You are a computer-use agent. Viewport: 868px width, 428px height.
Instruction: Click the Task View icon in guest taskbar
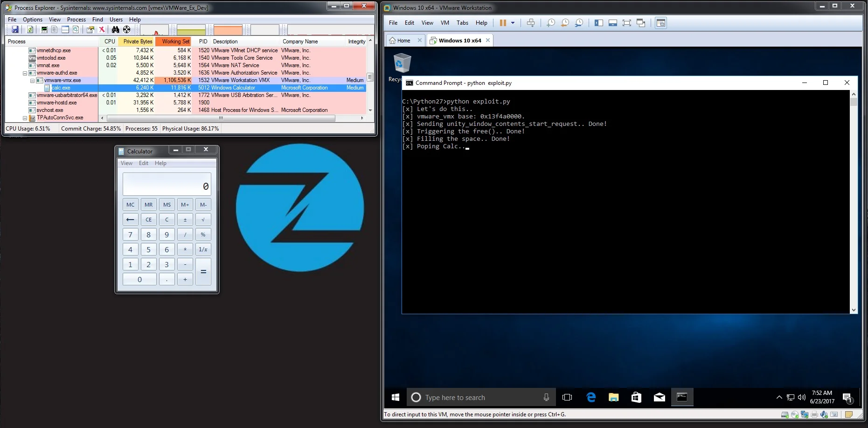tap(567, 397)
